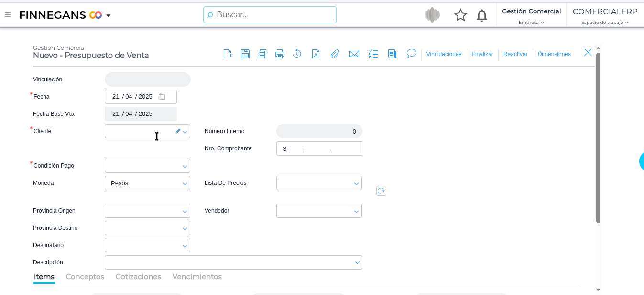Screen dimensions: 644x295
Task: Click the new document icon
Action: (228, 54)
